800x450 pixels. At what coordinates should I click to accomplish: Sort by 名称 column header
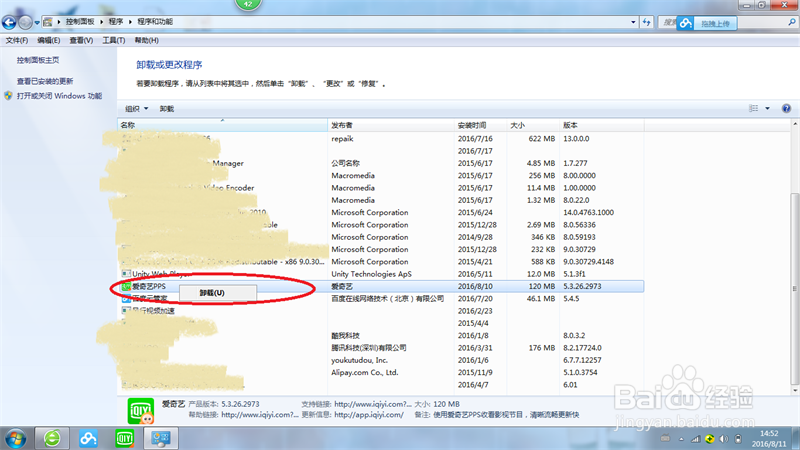pos(222,125)
